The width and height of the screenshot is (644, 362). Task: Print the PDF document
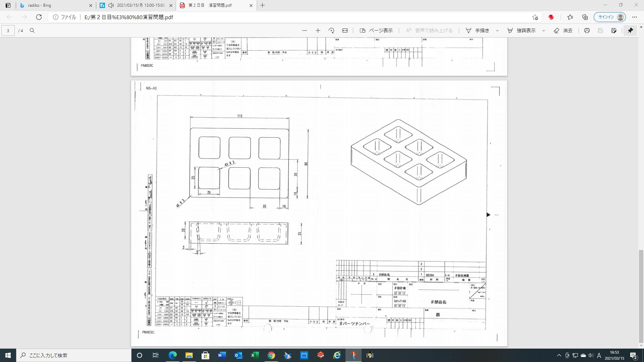587,31
